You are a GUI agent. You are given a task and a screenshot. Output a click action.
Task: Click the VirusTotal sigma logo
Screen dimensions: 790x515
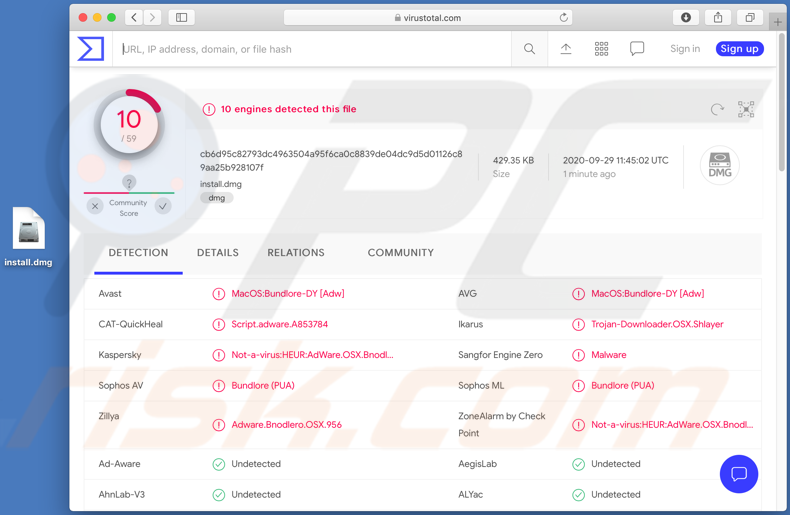pyautogui.click(x=91, y=49)
